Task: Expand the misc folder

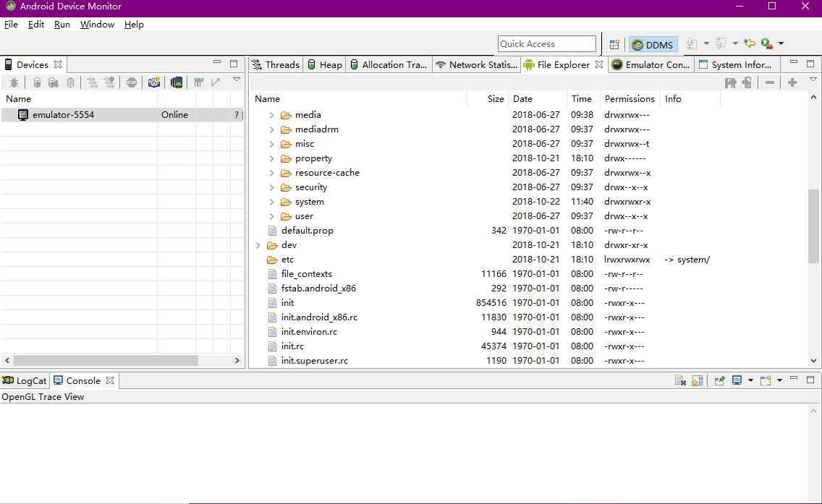Action: (x=271, y=144)
